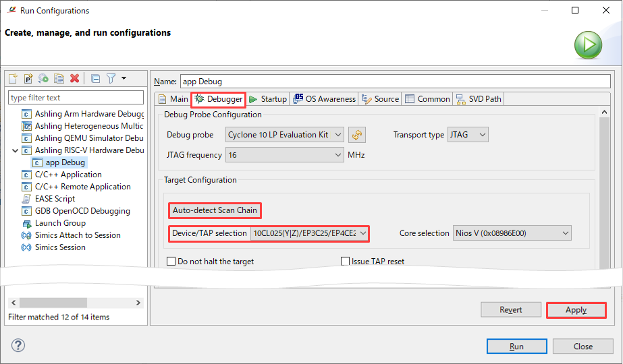Duplicate the selected launch configuration
The width and height of the screenshot is (623, 364).
[x=59, y=79]
